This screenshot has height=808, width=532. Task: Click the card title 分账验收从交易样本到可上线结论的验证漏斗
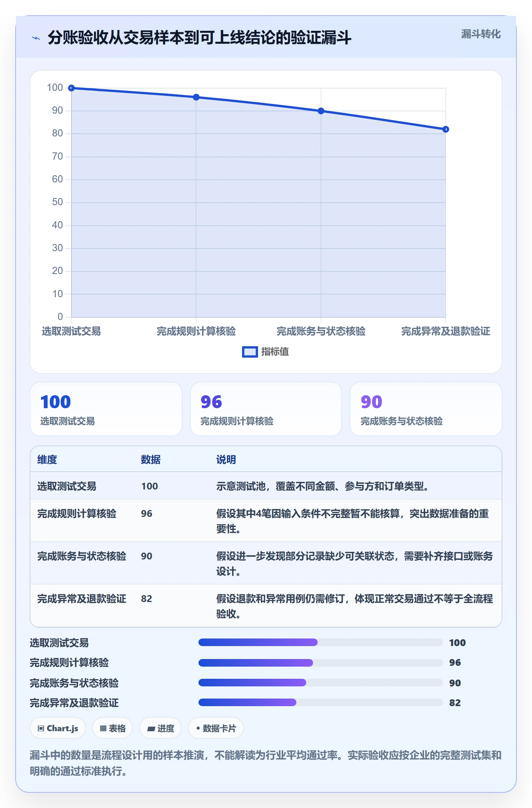point(199,38)
